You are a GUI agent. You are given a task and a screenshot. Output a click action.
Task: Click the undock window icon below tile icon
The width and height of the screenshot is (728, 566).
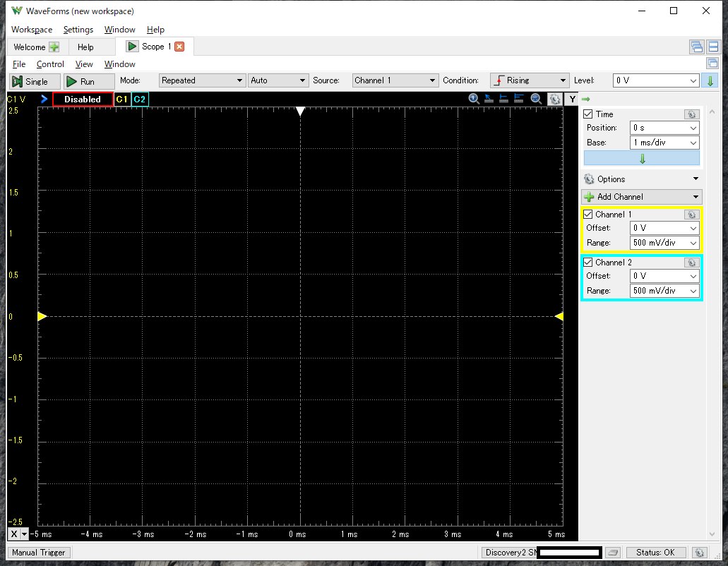(712, 63)
